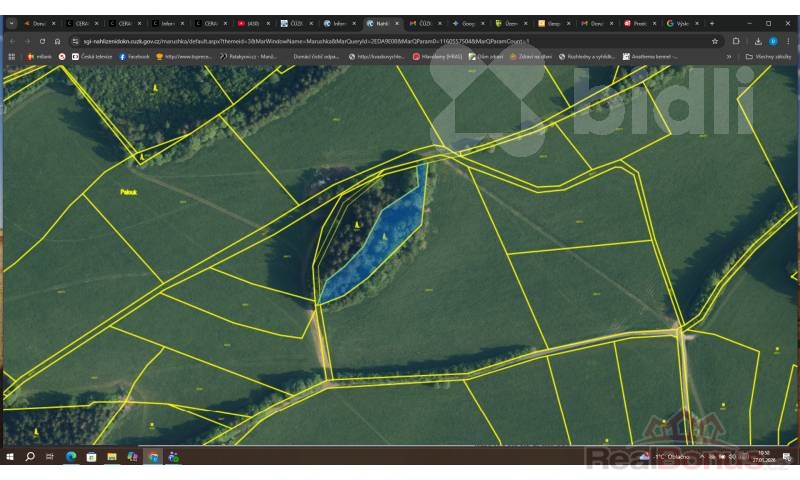Switch to the Google search tab

pos(683,22)
